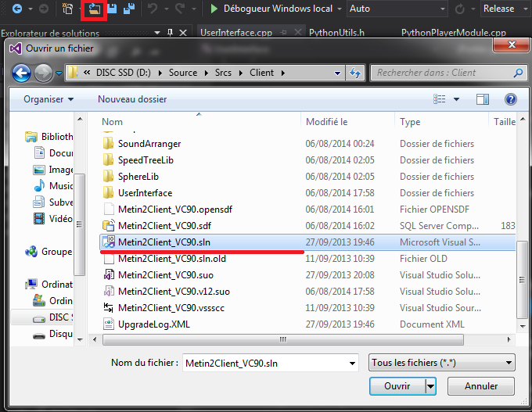Open the Ouvrir button's dropdown arrow
The width and height of the screenshot is (532, 412).
coord(430,386)
